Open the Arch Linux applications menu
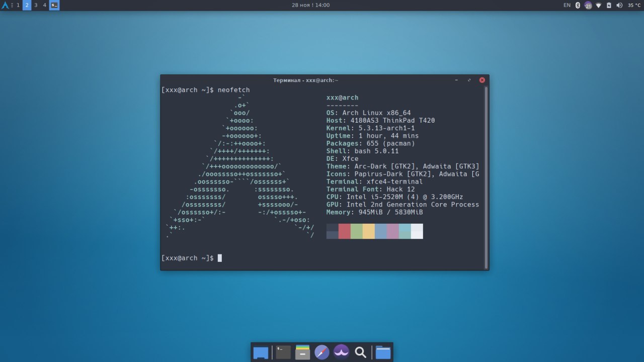Screen dimensions: 644x362 tap(6, 5)
